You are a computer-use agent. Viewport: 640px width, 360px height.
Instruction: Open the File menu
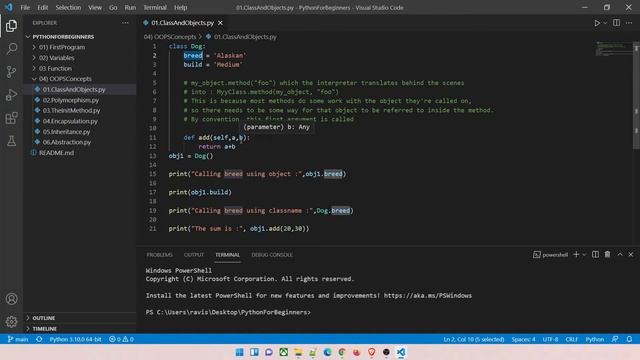[x=25, y=7]
